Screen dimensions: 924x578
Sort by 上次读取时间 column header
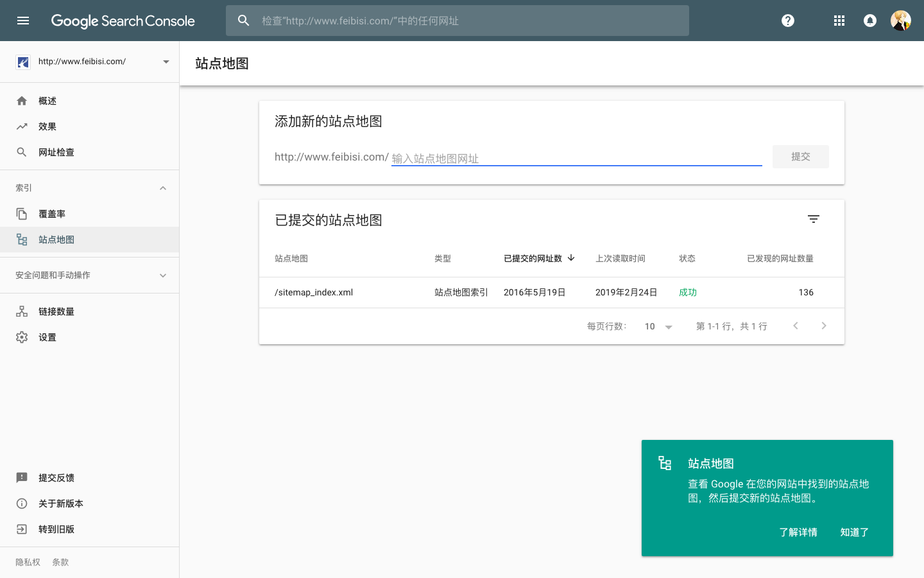[620, 258]
